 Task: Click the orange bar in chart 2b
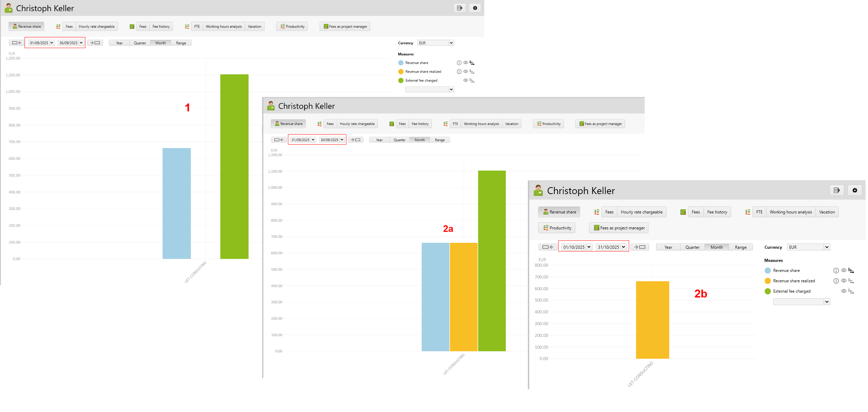pos(652,320)
